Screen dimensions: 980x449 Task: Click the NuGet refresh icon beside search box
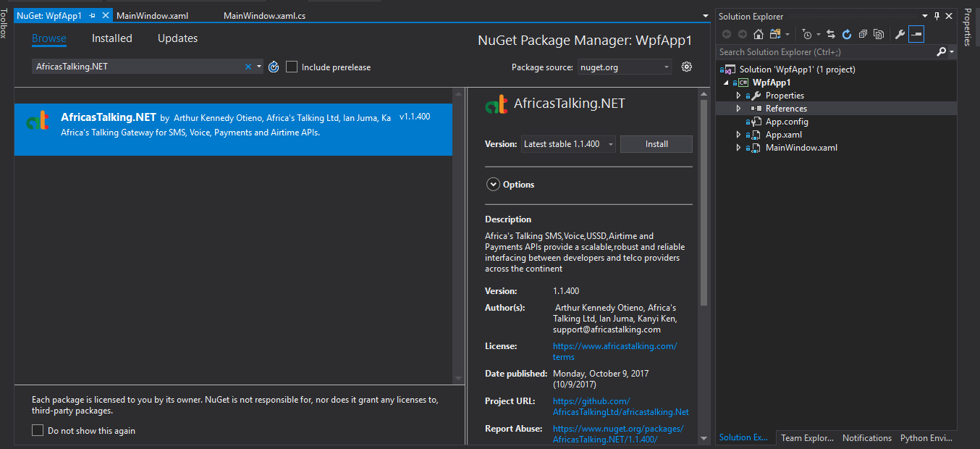point(274,67)
